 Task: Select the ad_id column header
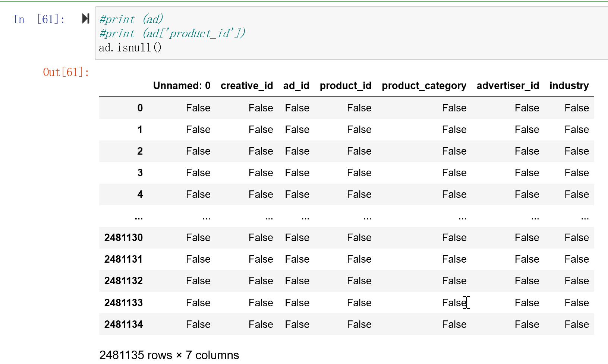point(296,86)
